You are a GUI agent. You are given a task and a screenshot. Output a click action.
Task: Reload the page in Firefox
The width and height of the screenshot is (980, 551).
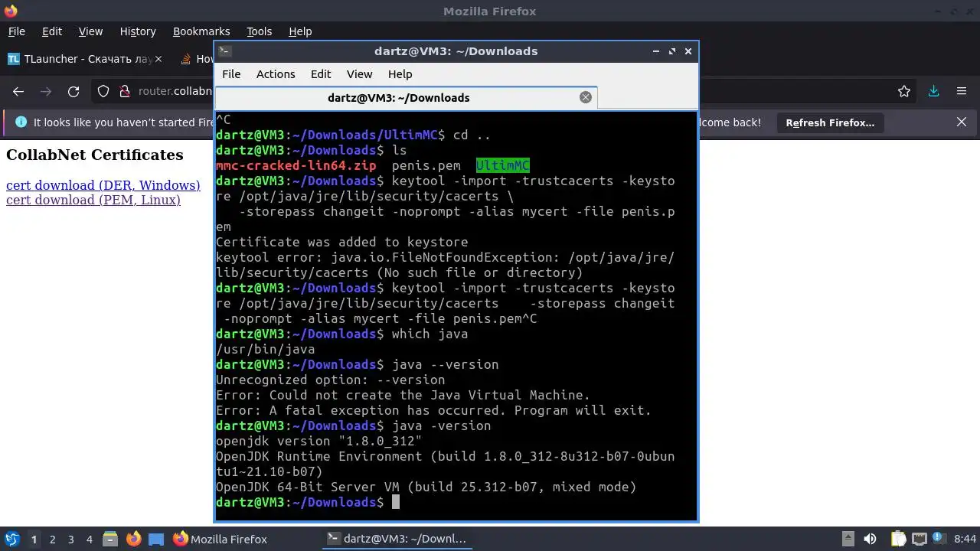click(73, 92)
